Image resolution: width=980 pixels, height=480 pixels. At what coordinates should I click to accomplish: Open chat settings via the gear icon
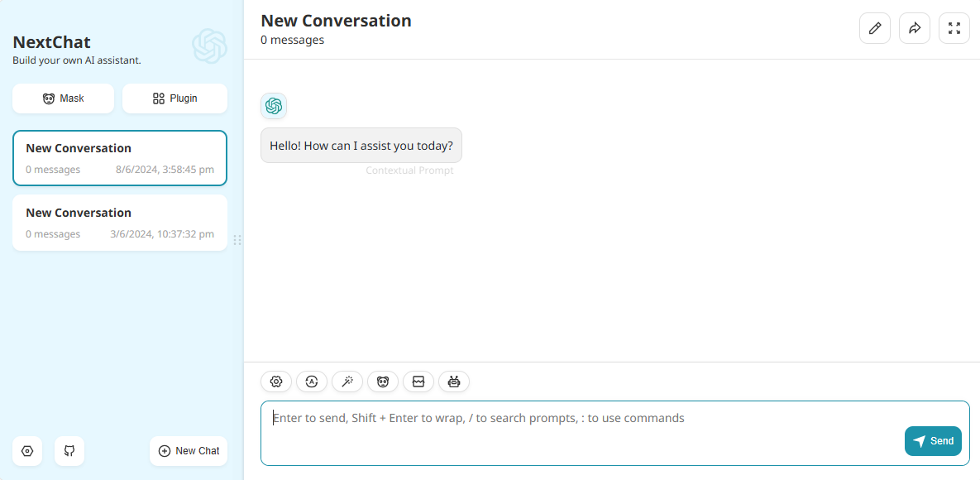pos(275,382)
